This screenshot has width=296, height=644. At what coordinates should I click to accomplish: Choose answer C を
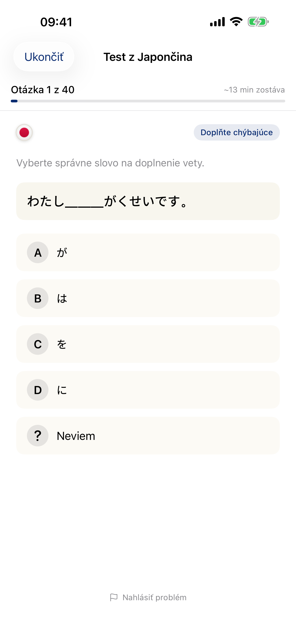pyautogui.click(x=148, y=344)
